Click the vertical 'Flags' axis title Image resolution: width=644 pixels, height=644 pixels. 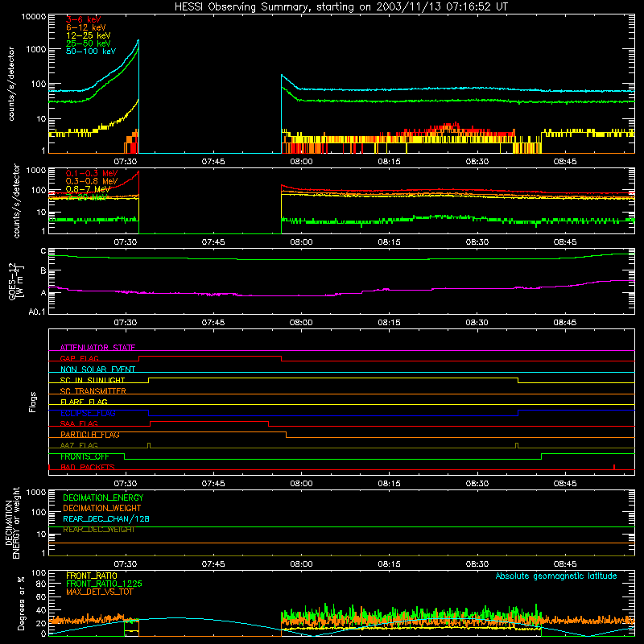(x=33, y=402)
